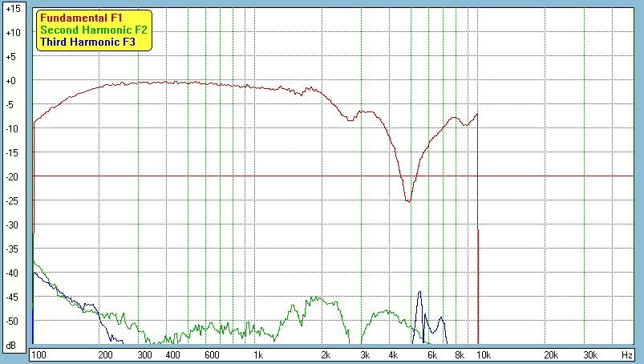644x364 pixels.
Task: Click the 400 label on the frequency axis
Action: [x=172, y=354]
